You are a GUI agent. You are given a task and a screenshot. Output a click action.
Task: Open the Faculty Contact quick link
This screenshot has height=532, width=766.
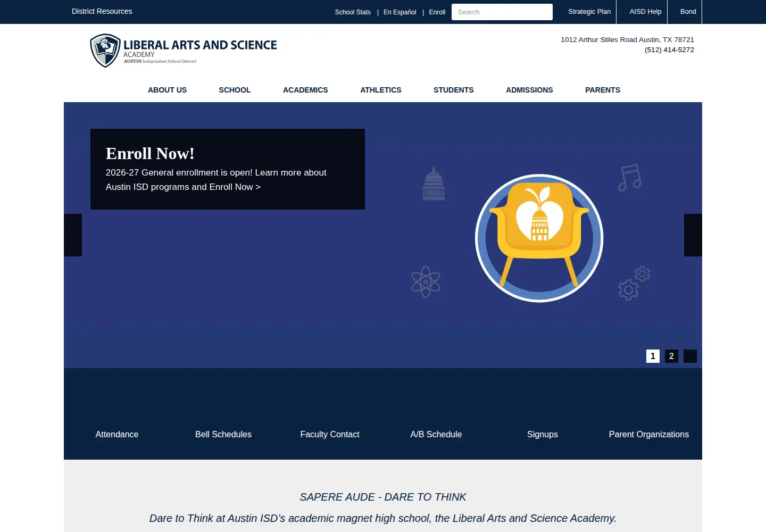[x=330, y=434]
